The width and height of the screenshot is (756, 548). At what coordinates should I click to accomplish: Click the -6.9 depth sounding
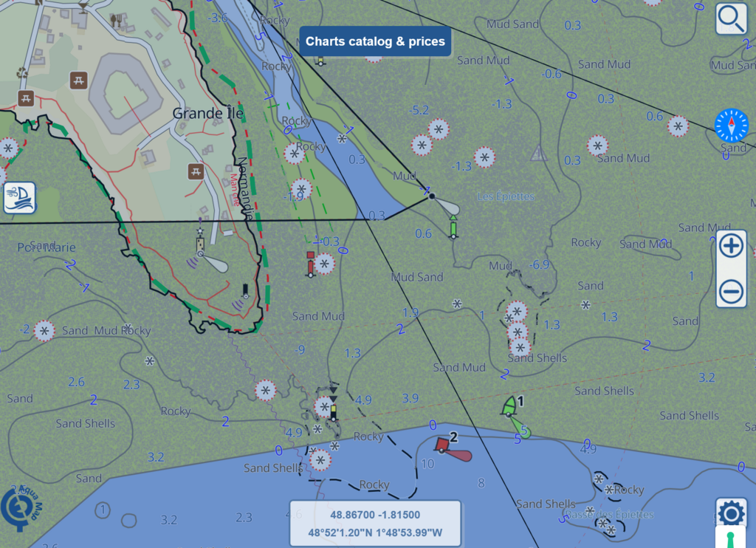(538, 264)
